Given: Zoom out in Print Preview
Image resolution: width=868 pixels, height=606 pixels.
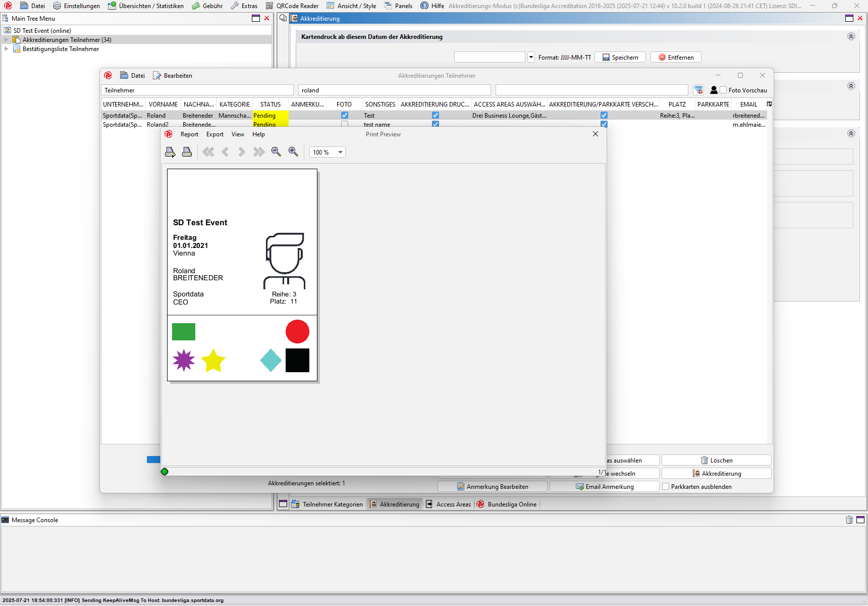Looking at the screenshot, I should (276, 152).
